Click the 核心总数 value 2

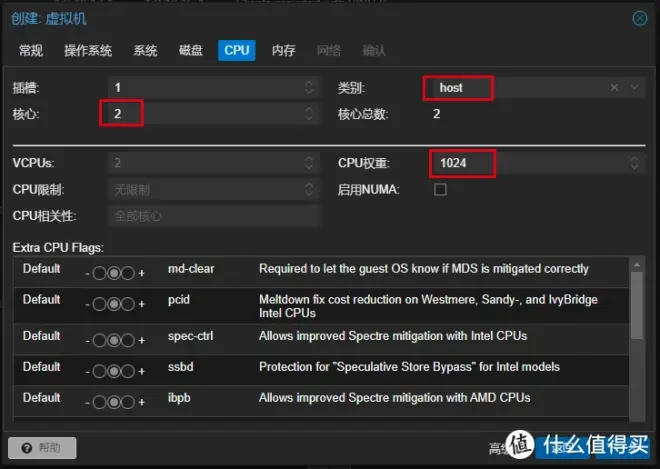pos(436,114)
